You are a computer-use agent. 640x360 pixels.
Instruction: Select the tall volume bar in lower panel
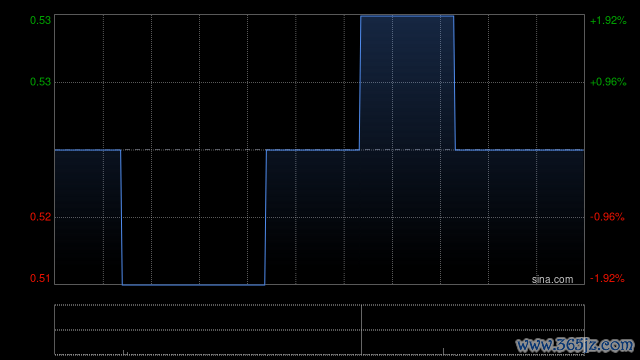pos(361,330)
